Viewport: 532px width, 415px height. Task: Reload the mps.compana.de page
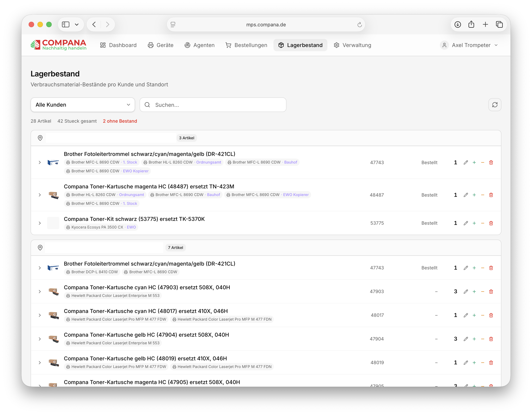coord(359,25)
